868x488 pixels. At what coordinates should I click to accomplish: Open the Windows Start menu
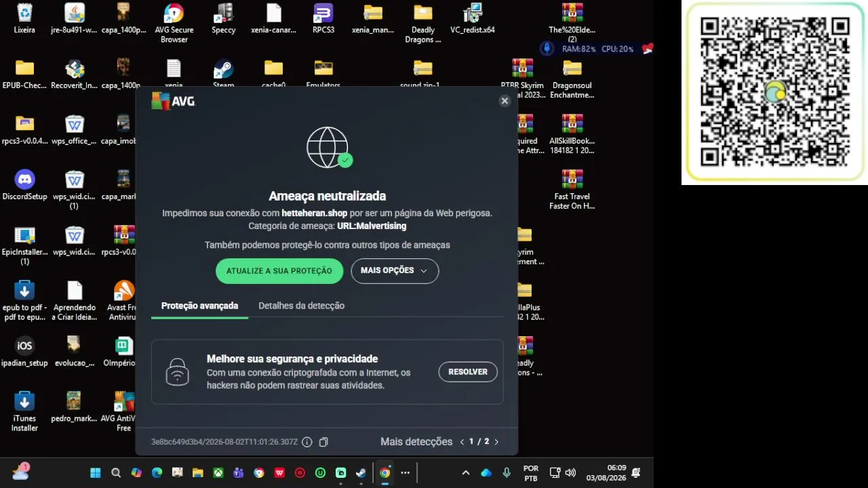[96, 473]
